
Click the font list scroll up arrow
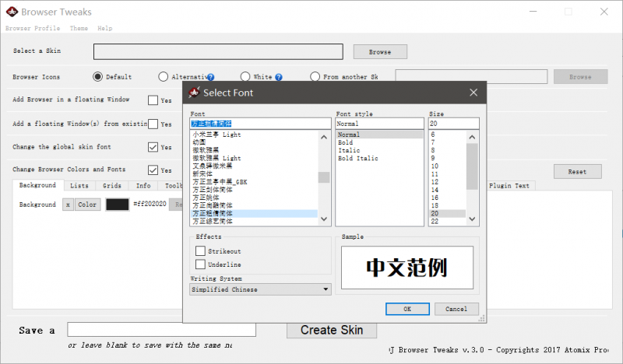click(x=324, y=137)
